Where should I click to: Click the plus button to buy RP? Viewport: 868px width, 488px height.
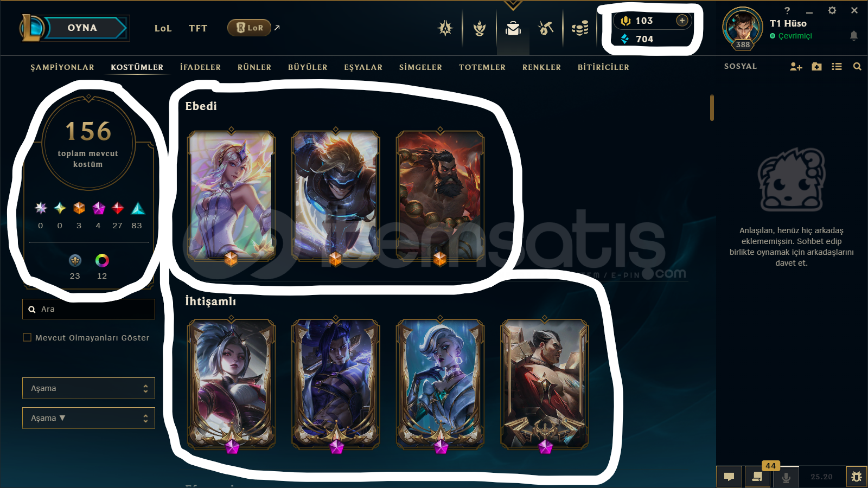[682, 20]
